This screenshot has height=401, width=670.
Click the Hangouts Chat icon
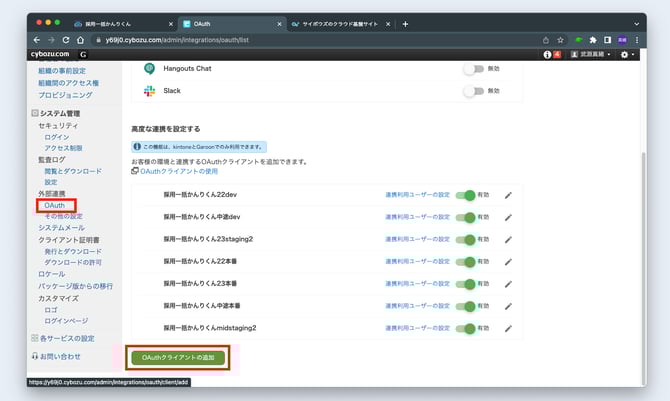pos(149,69)
